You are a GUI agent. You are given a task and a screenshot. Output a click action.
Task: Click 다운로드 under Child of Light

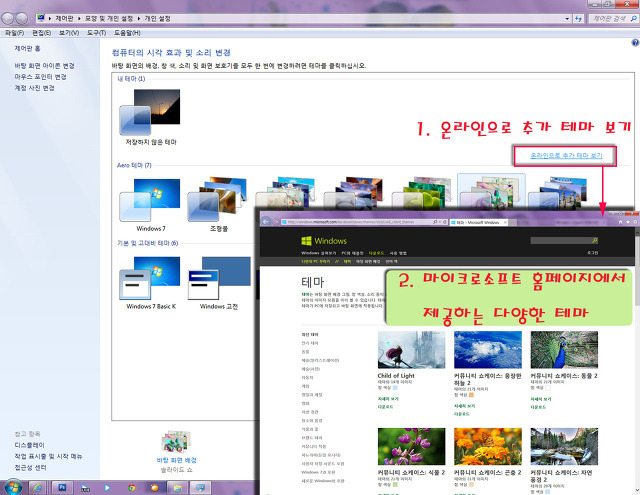pyautogui.click(x=385, y=407)
